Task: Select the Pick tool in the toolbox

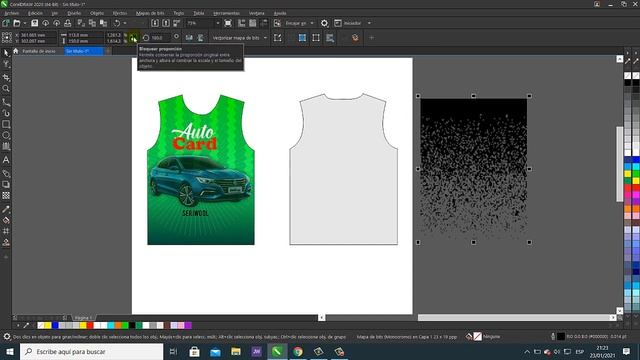Action: pos(6,53)
